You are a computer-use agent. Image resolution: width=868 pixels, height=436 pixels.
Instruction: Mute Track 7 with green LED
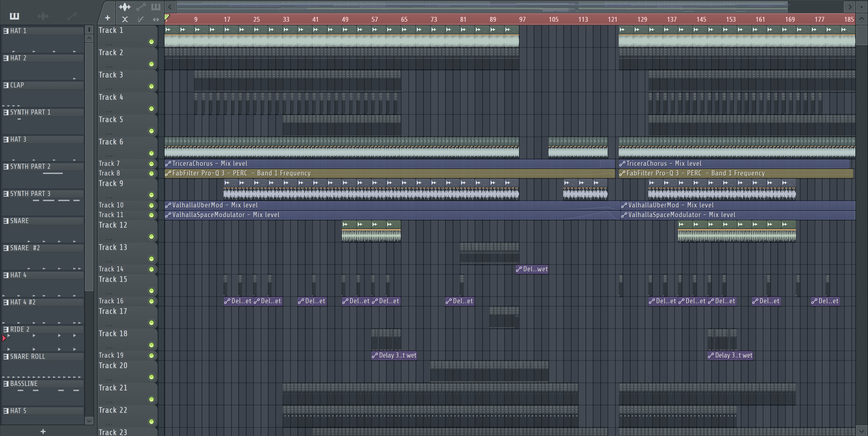point(151,164)
